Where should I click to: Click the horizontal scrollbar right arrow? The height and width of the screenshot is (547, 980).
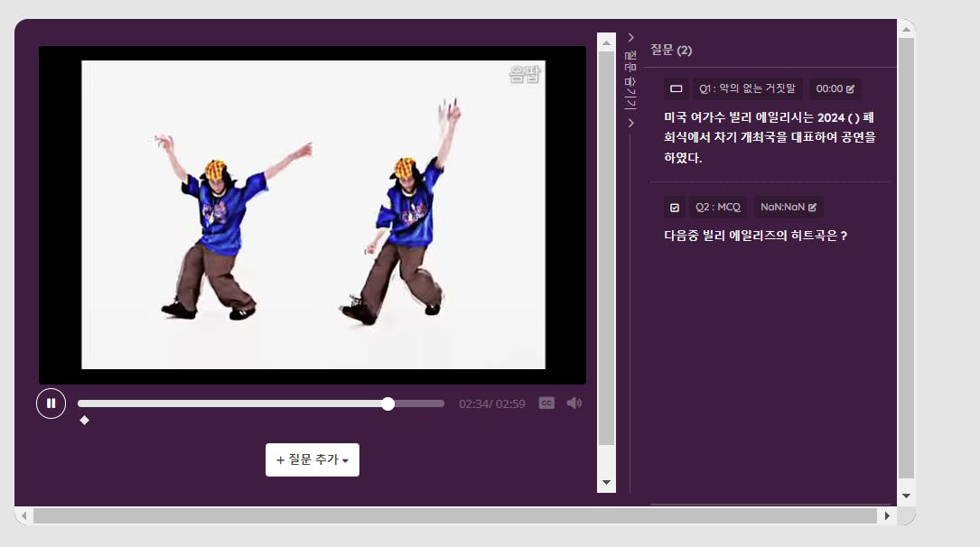[887, 515]
